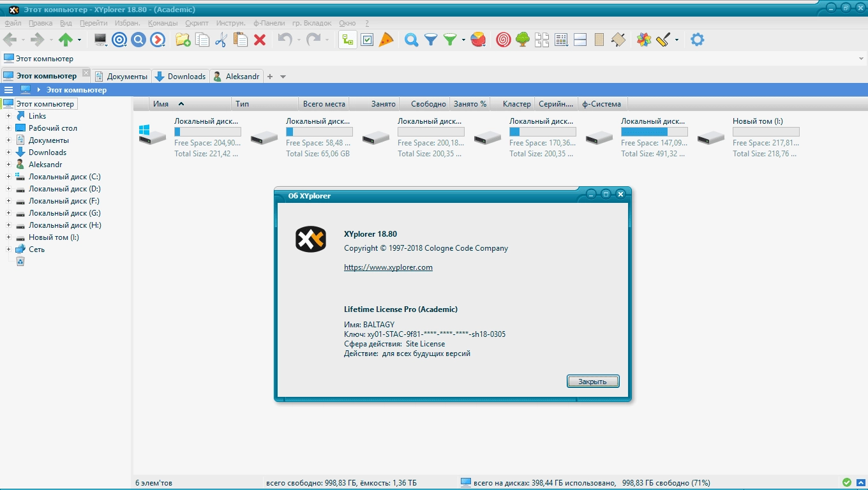Open the tab list dropdown arrow
Viewport: 868px width, 490px height.
coord(283,77)
